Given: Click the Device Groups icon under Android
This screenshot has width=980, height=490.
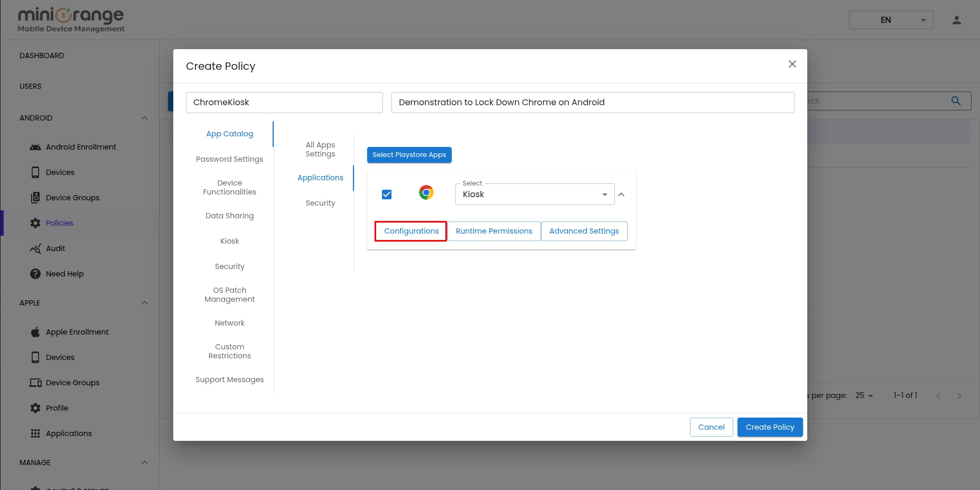Looking at the screenshot, I should (x=35, y=197).
